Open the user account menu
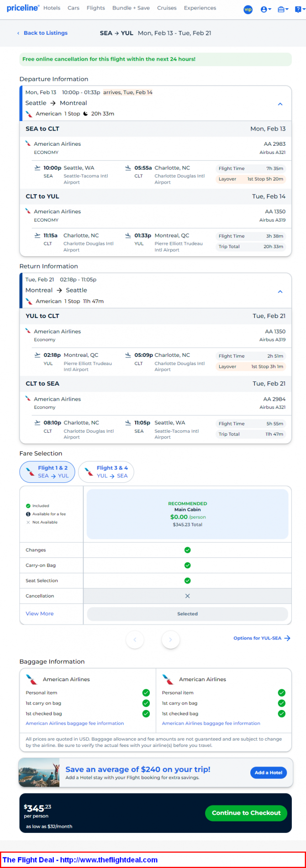 [266, 9]
